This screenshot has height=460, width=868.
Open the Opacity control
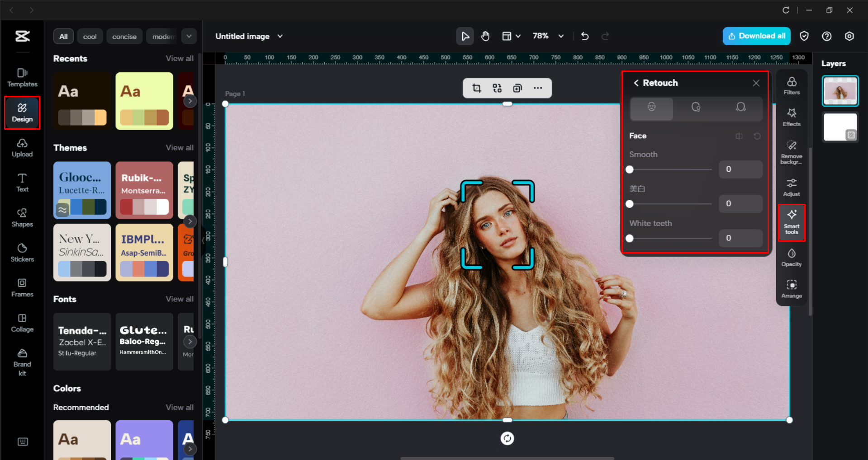tap(791, 258)
